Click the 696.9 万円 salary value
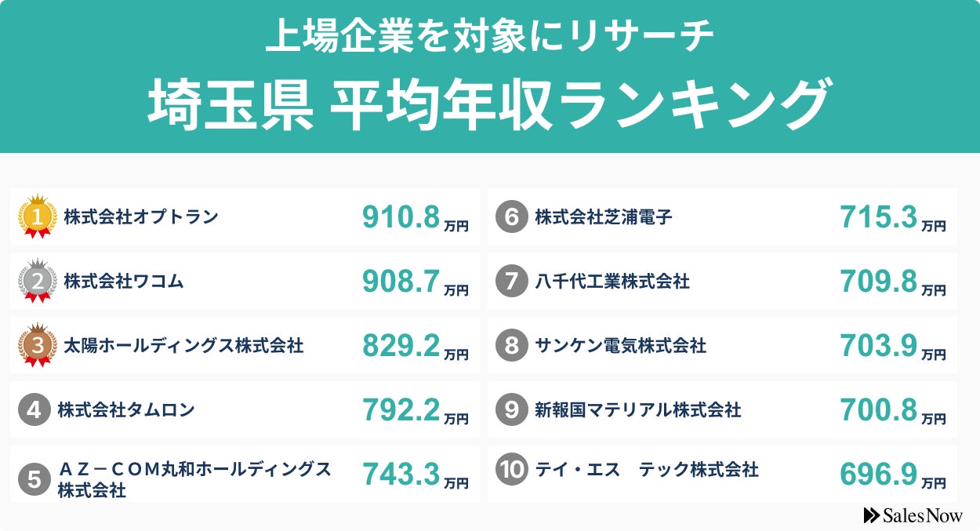 (892, 475)
